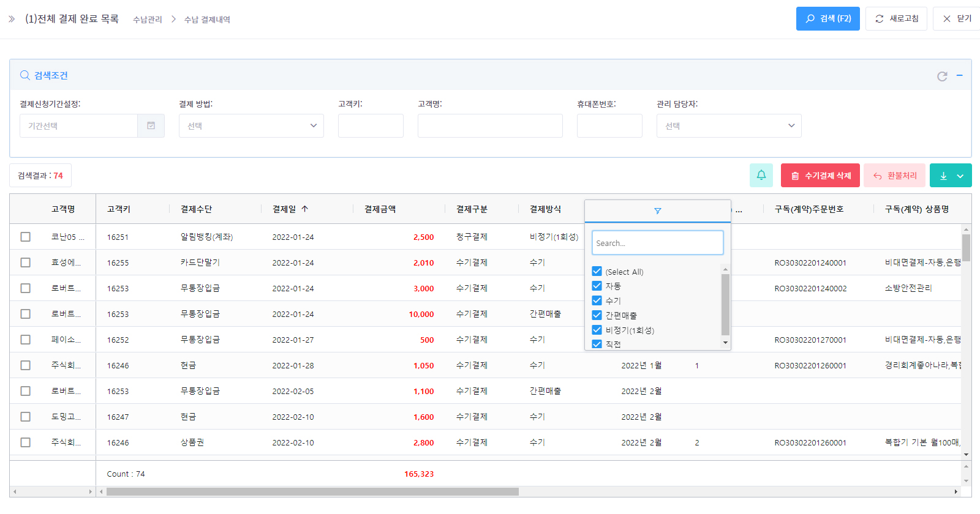Select row checkbox for customer key 16251
Screen dimensions: 980x514
(x=25, y=237)
